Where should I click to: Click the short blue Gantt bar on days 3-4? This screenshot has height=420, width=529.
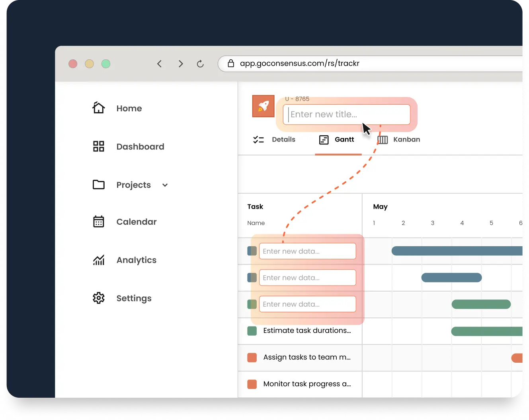pyautogui.click(x=451, y=278)
